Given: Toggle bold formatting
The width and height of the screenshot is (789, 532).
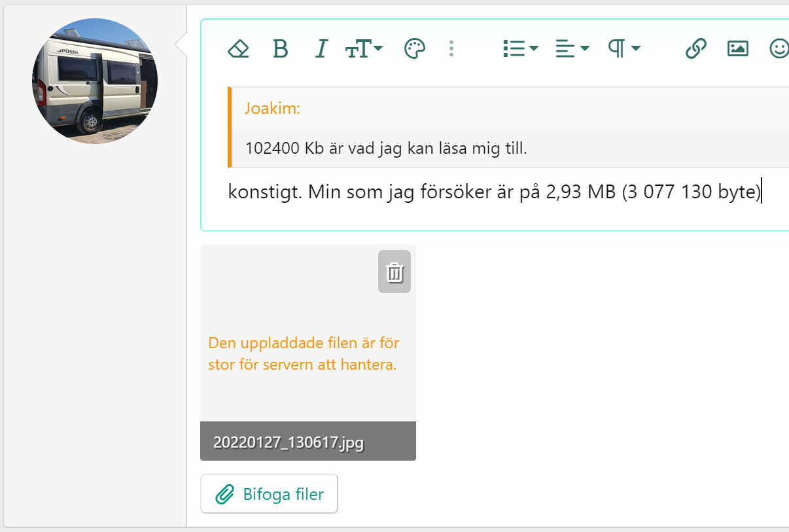Looking at the screenshot, I should tap(280, 49).
